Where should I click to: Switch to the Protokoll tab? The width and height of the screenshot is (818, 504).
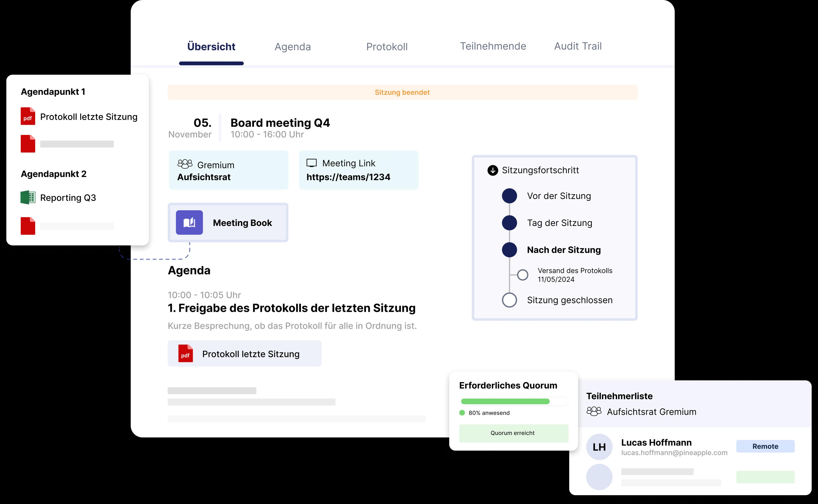[387, 47]
